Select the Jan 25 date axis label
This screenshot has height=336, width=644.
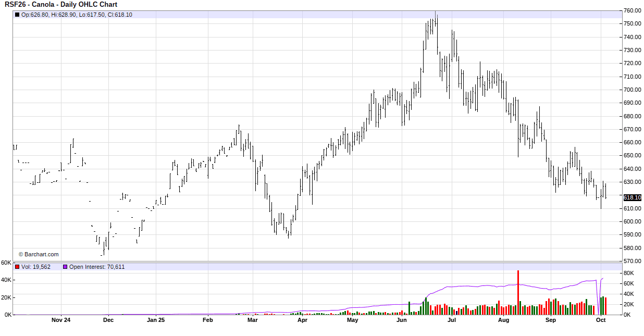click(156, 320)
